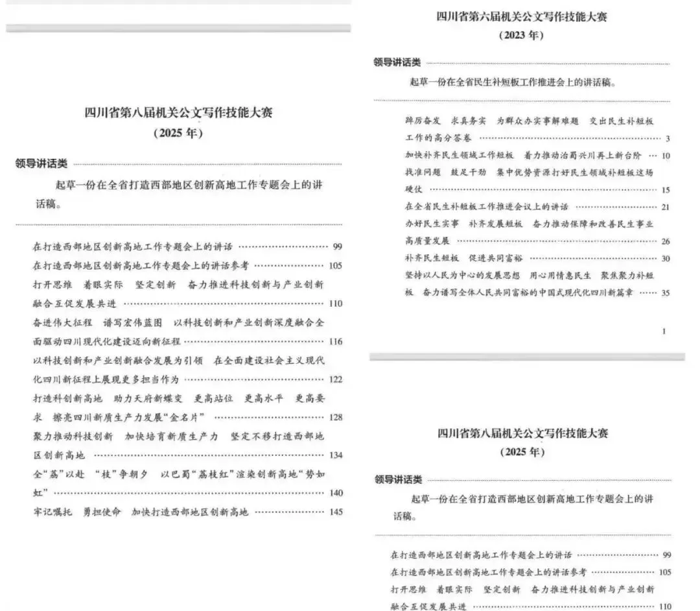Click page number 122 on left page
Viewport: 700px width, 611px height.
(336, 379)
